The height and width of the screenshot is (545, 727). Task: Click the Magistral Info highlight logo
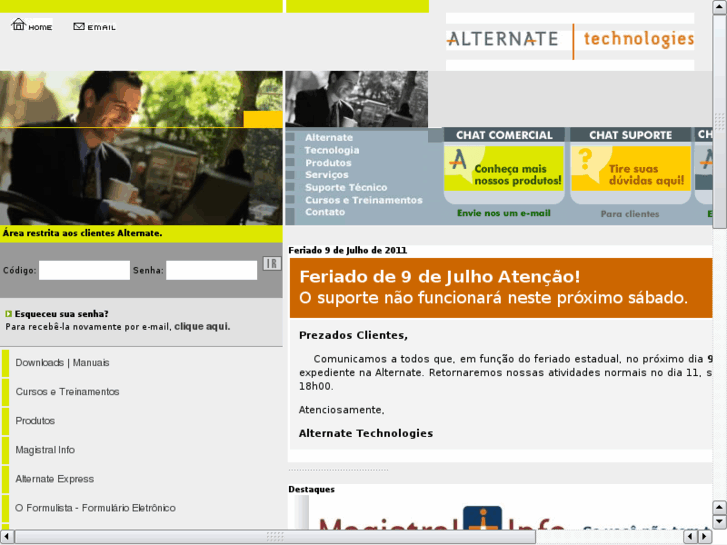[441, 519]
